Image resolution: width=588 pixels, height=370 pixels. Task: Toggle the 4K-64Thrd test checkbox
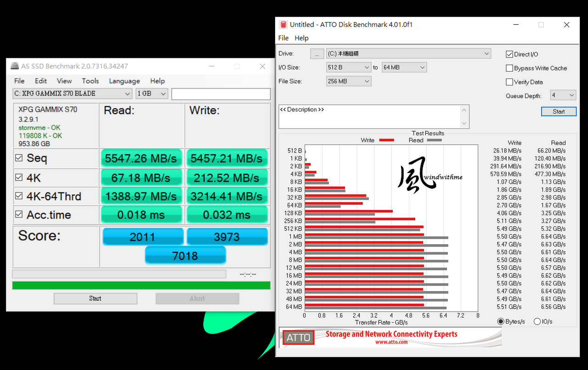point(19,196)
